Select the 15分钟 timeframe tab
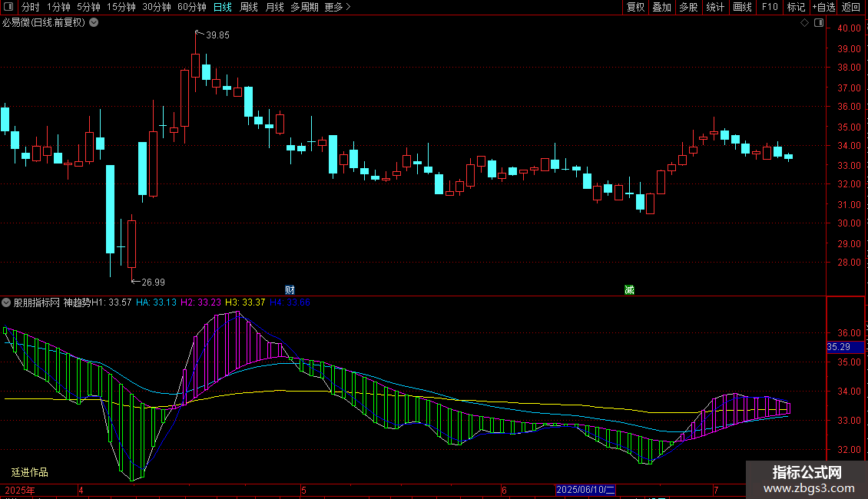The height and width of the screenshot is (499, 868). [x=121, y=7]
